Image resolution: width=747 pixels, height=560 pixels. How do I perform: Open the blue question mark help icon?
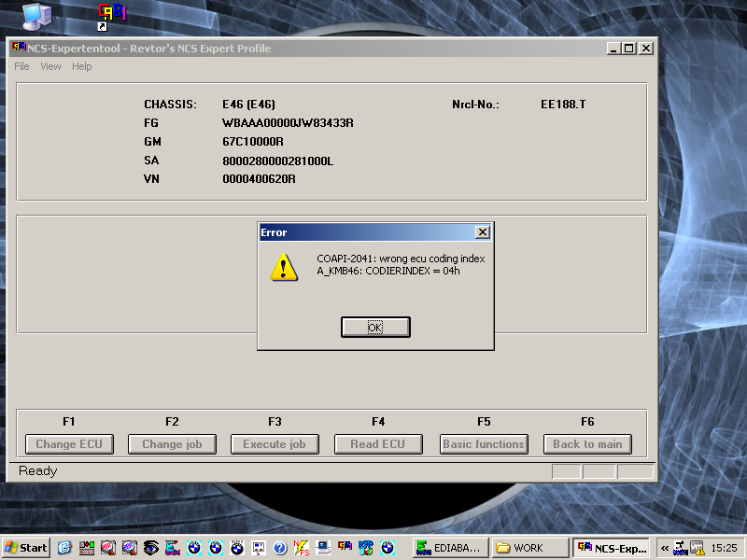click(280, 548)
